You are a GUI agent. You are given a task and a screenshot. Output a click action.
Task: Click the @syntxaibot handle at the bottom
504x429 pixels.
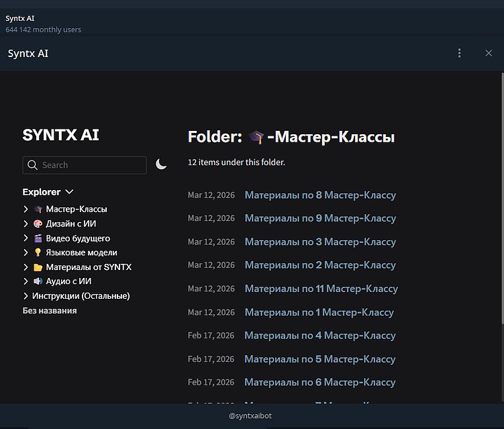250,416
